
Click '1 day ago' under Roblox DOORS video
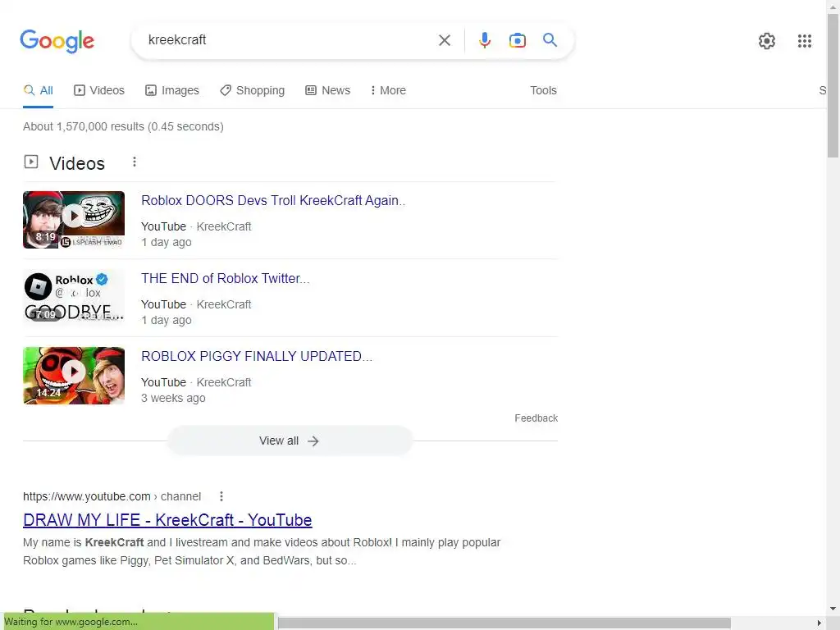[166, 242]
